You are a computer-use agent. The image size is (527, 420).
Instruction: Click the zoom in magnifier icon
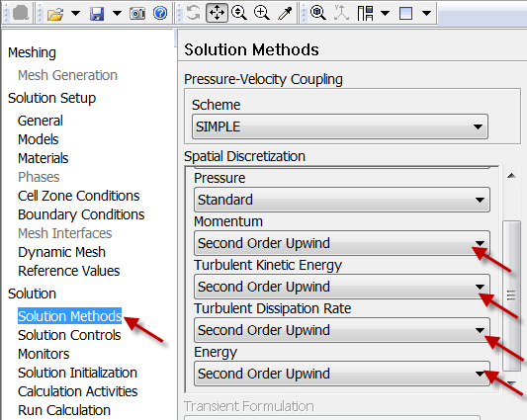coord(261,13)
